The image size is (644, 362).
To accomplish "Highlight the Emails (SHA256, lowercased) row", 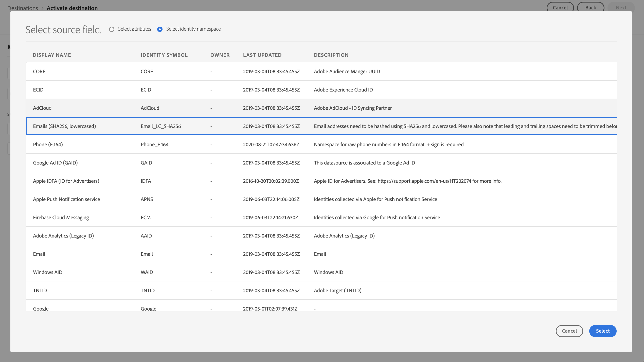I will 321,126.
